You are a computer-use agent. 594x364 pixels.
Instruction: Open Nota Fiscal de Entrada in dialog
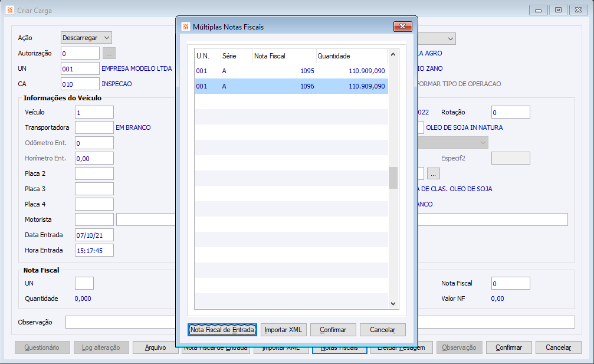(x=222, y=330)
